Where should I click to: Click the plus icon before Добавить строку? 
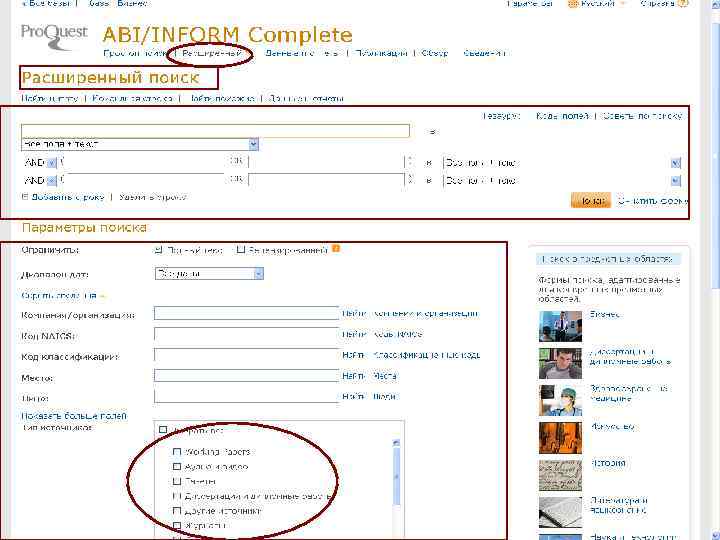pos(25,197)
